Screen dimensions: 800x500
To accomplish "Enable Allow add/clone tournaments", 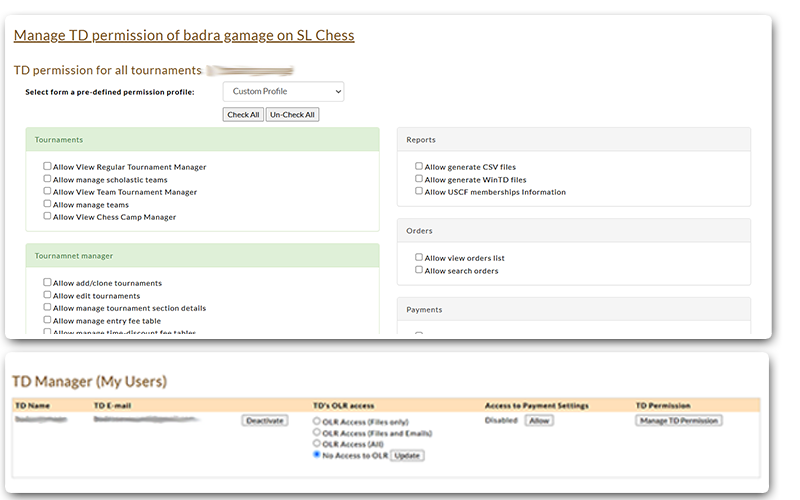I will tap(47, 283).
